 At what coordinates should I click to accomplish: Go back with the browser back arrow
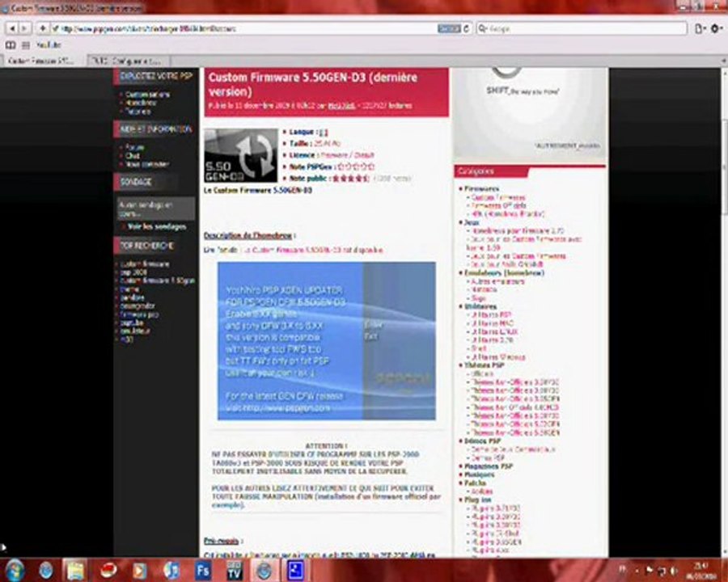point(12,29)
